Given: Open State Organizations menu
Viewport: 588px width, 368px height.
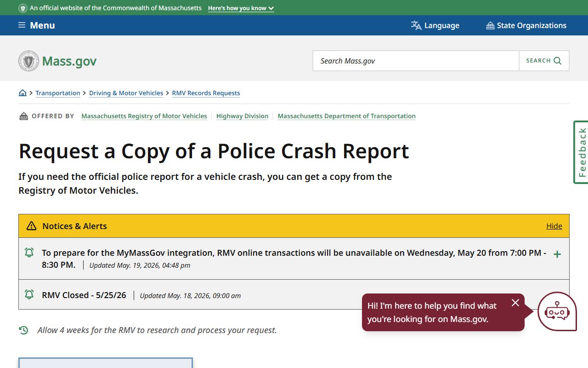Looking at the screenshot, I should tap(526, 25).
